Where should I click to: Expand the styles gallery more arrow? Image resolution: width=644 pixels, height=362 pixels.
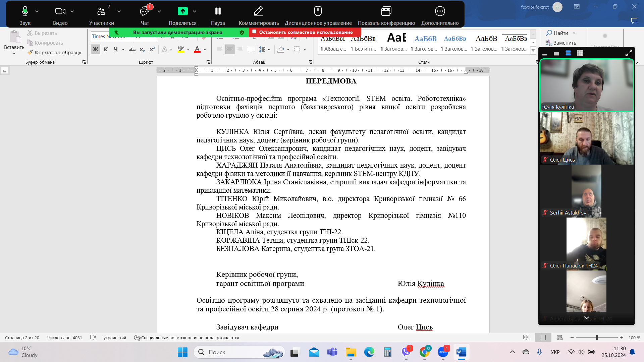click(x=533, y=51)
